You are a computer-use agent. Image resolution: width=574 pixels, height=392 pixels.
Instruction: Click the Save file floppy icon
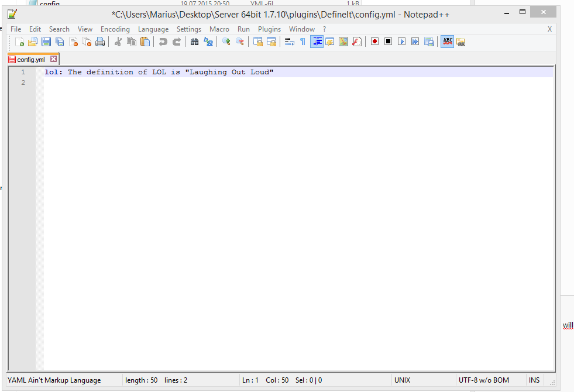coord(46,42)
